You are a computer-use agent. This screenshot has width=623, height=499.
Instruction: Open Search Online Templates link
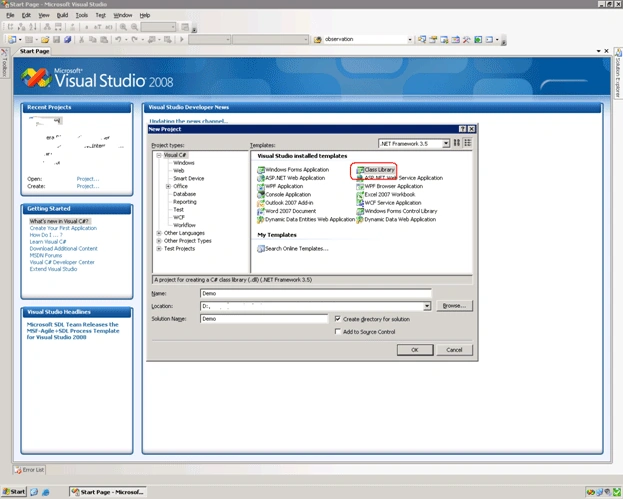point(293,249)
